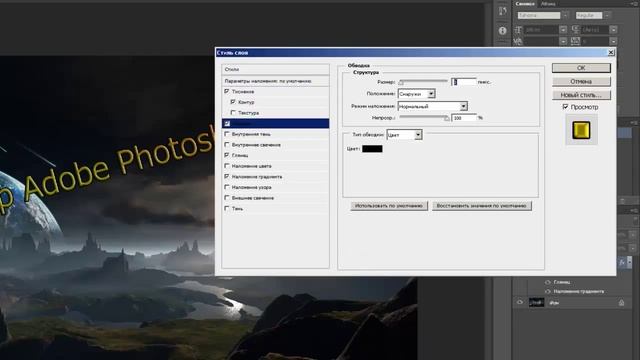Viewport: 640px width, 360px height.
Task: Uncheck the highlighted Обводка checkbox
Action: pos(227,123)
